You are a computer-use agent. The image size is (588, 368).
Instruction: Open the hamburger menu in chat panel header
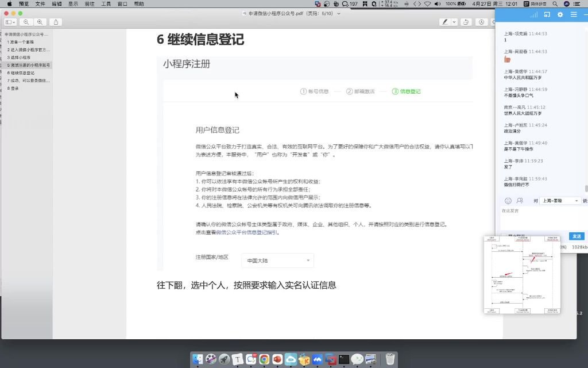pyautogui.click(x=574, y=14)
